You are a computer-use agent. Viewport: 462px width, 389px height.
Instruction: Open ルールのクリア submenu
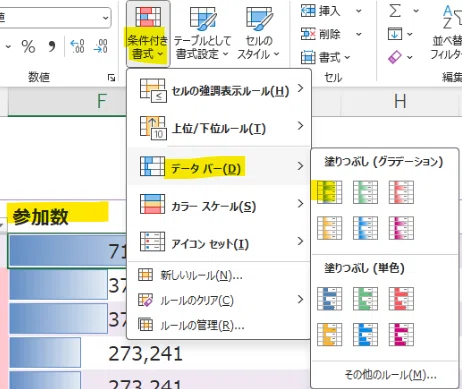click(219, 300)
